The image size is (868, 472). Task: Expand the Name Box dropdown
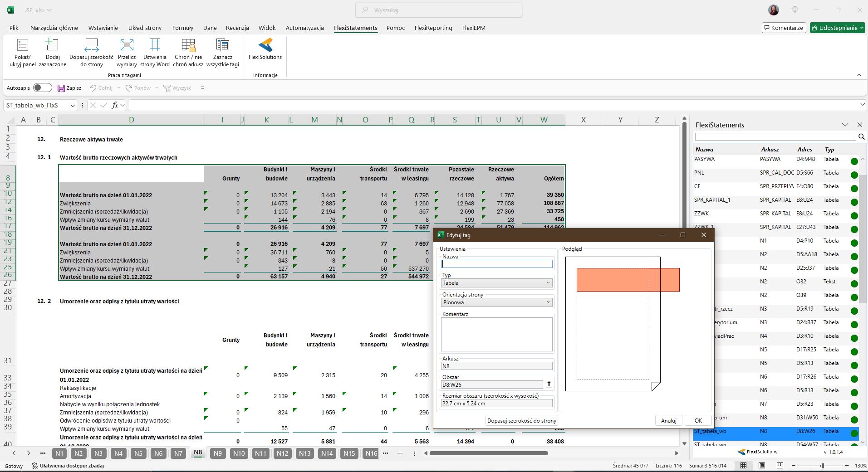[x=73, y=105]
